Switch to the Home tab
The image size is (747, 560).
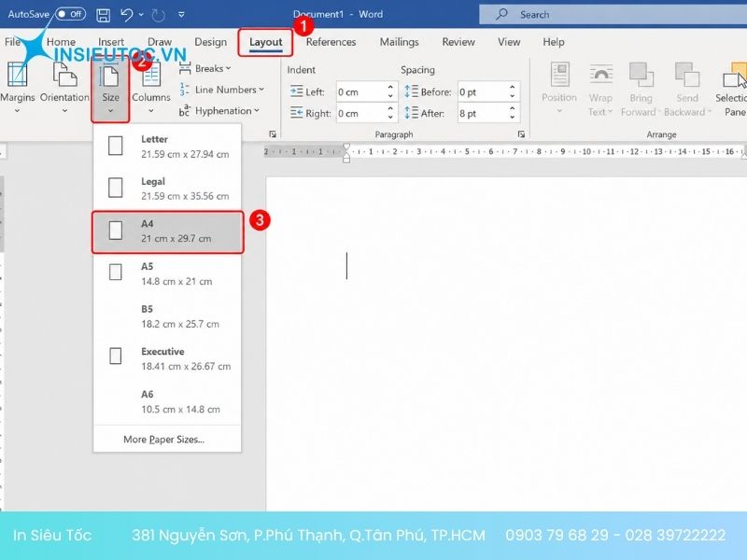(x=61, y=42)
